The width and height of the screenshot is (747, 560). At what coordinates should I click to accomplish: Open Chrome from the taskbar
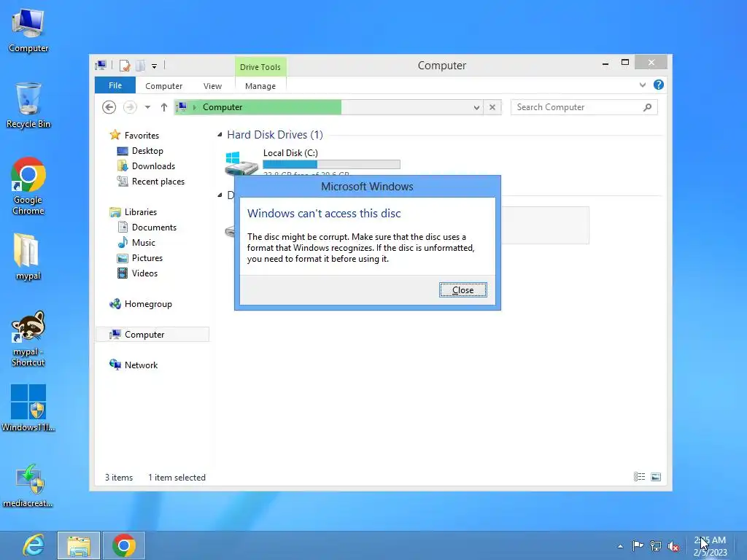(x=124, y=545)
